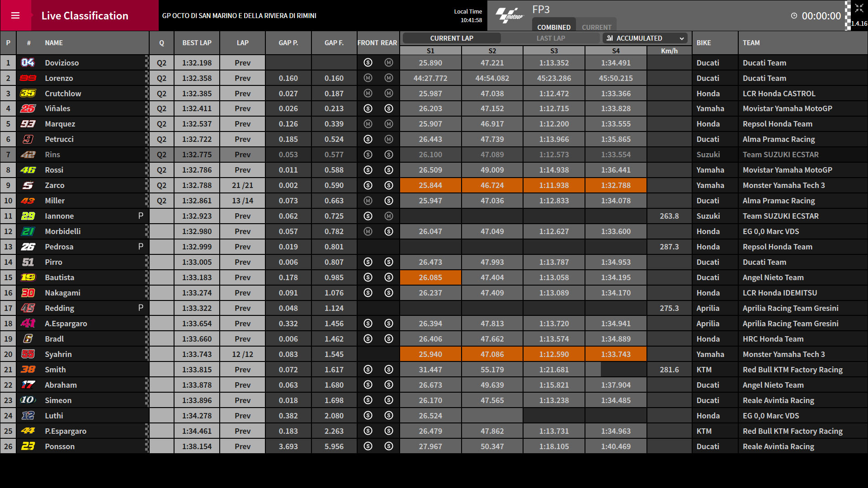Click Iannone's pit indicator P

point(141,216)
